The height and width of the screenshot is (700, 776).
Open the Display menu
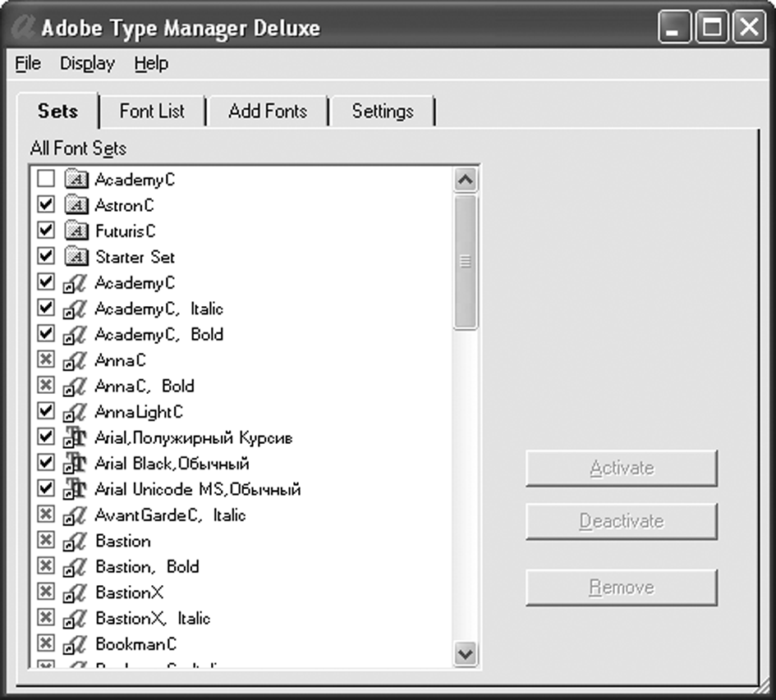tap(88, 64)
